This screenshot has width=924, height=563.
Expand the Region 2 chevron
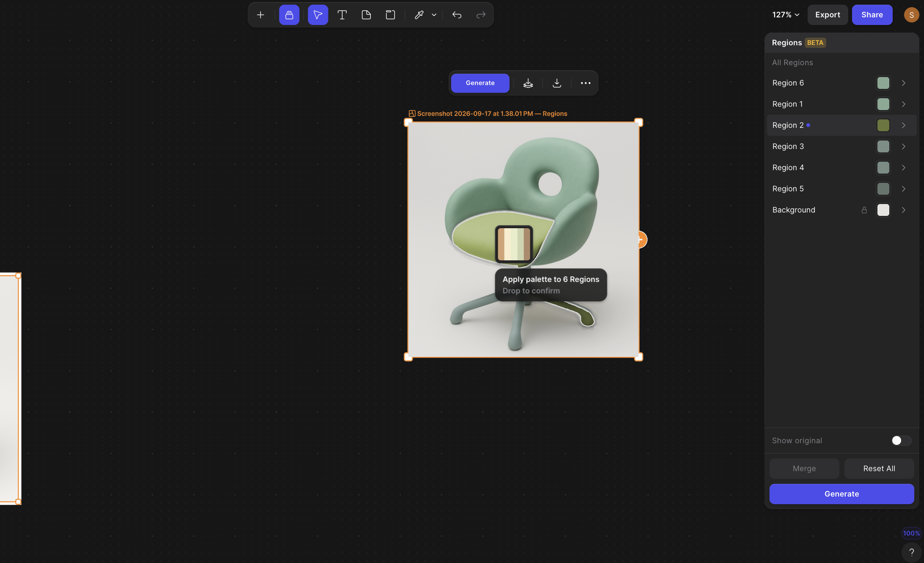click(x=903, y=125)
